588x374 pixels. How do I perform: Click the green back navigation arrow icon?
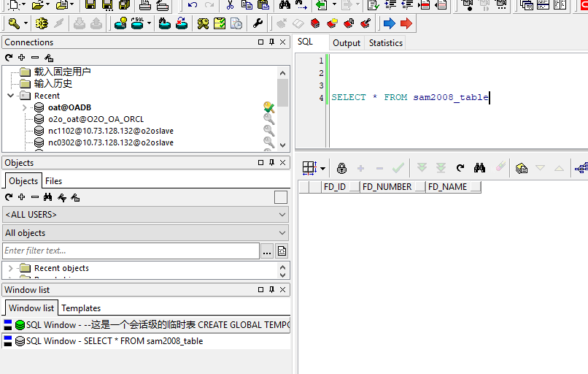tap(322, 5)
